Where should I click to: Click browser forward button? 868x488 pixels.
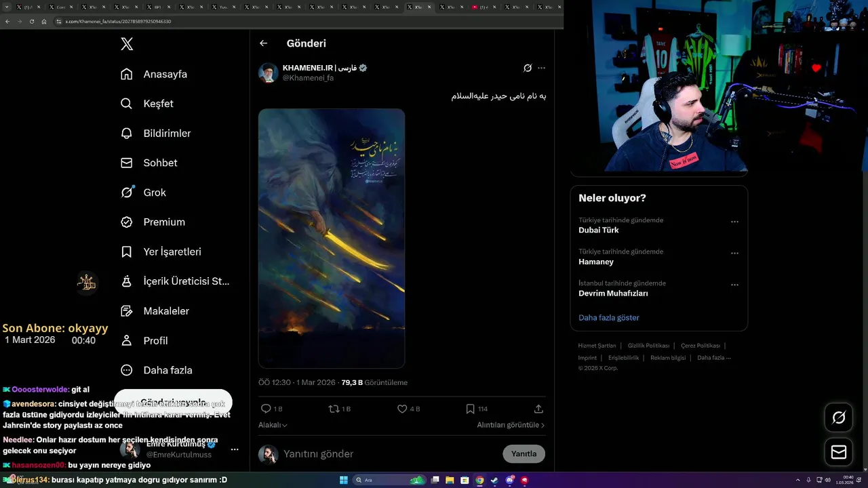pos(19,22)
